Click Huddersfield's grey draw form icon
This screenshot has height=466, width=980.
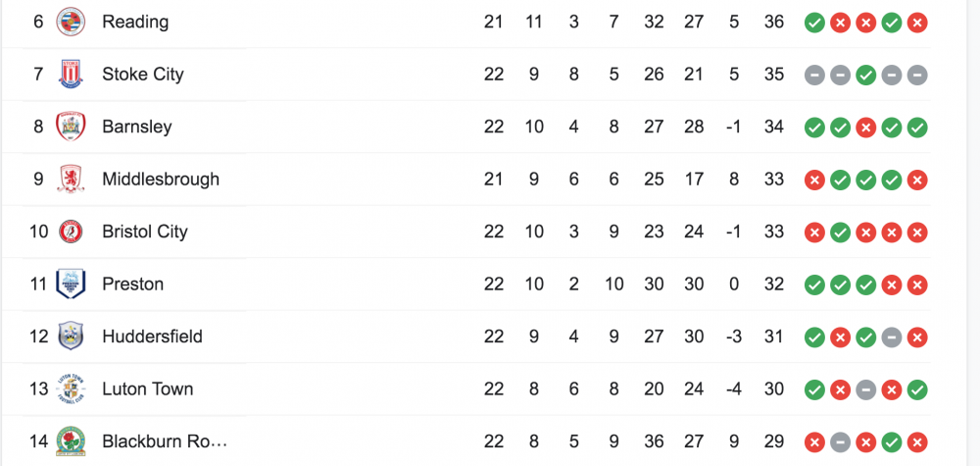point(891,337)
